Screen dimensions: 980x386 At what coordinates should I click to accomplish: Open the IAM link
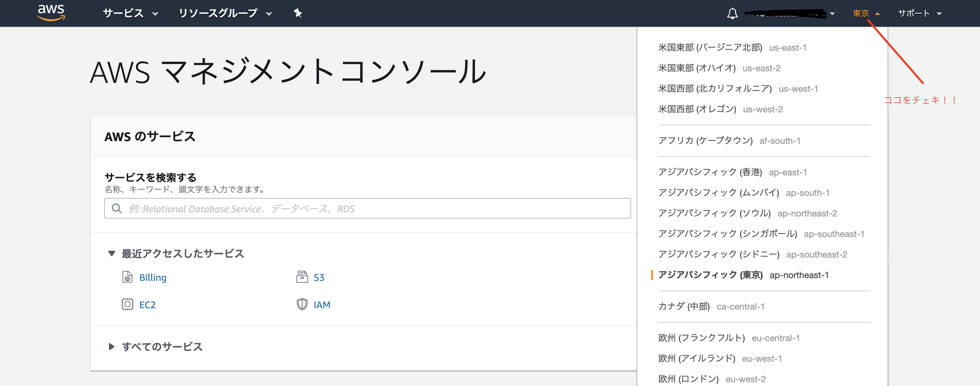322,304
